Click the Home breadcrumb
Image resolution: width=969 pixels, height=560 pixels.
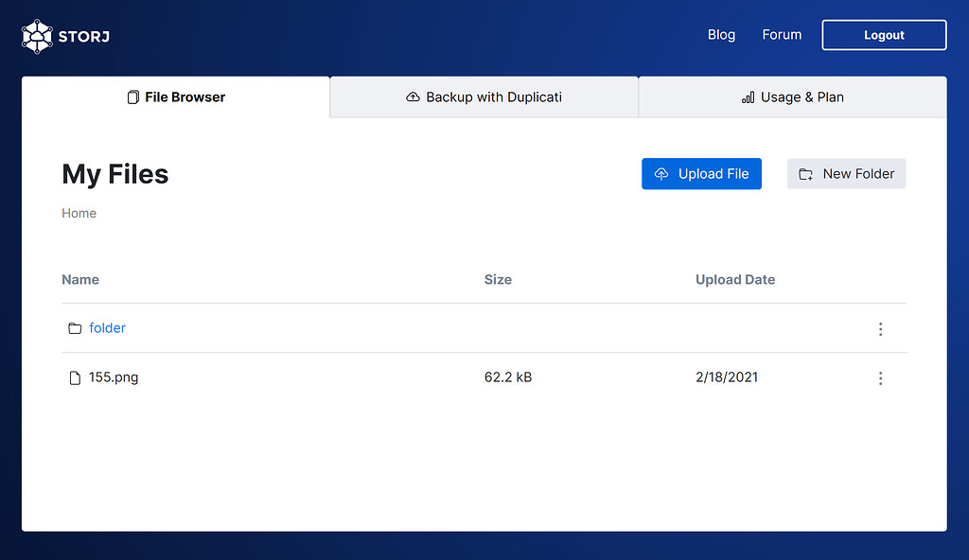(79, 213)
